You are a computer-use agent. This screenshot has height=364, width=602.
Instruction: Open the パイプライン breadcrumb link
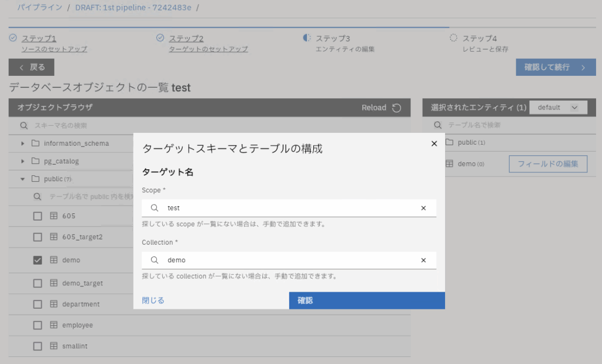41,8
